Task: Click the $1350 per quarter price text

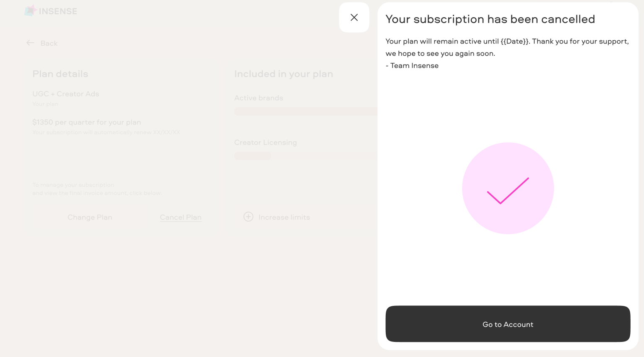Action: 87,122
